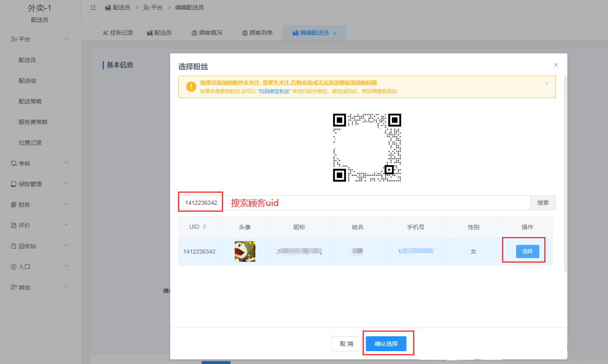Click the sidebar collapse icon in breadcrumb bar
The width and height of the screenshot is (608, 364).
click(93, 7)
